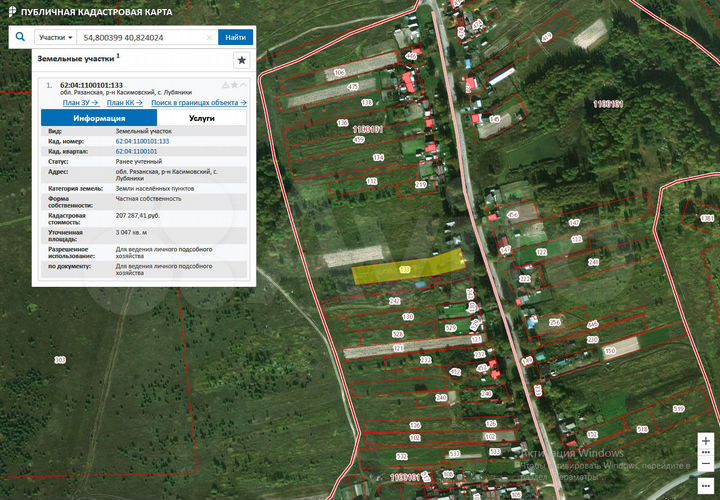This screenshot has height=500, width=720.
Task: Click Поиск в границах объекта link
Action: [198, 102]
